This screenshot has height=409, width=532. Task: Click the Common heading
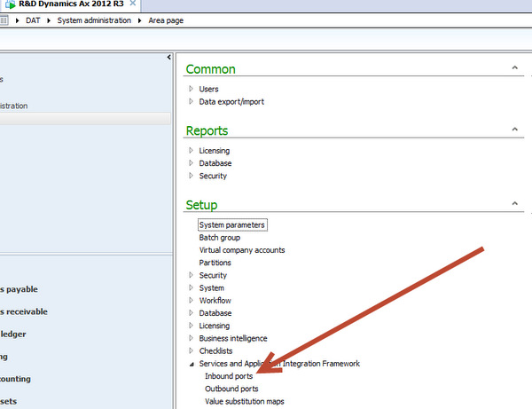pyautogui.click(x=210, y=69)
